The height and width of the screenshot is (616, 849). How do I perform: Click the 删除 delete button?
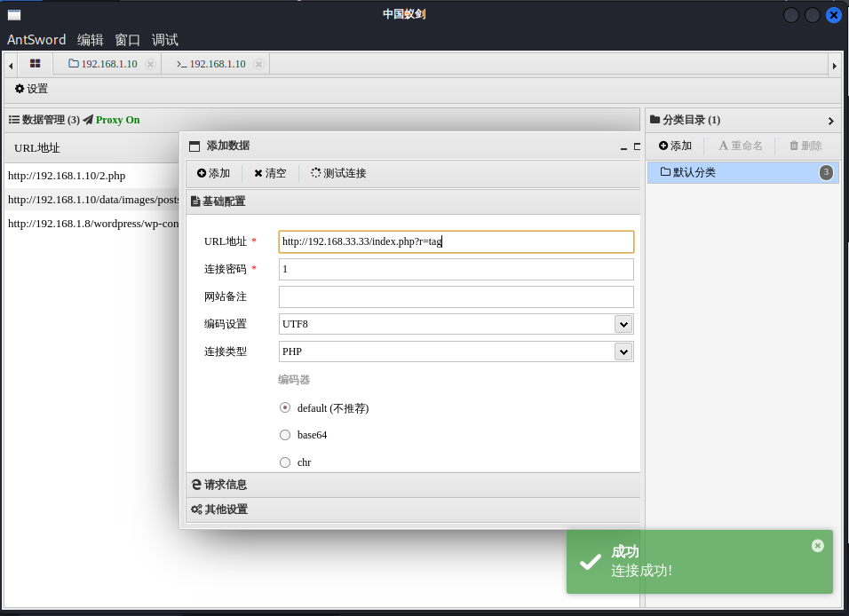point(805,146)
